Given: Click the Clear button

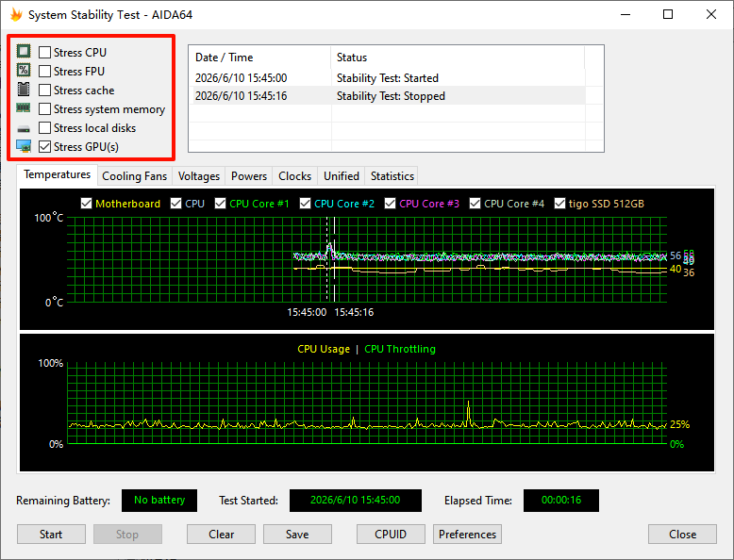Looking at the screenshot, I should coord(221,535).
